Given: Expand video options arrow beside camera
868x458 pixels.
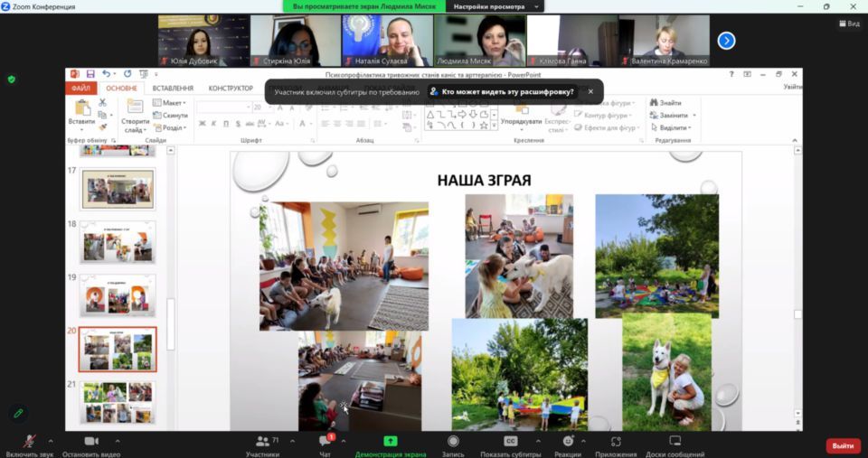Looking at the screenshot, I should 117,441.
